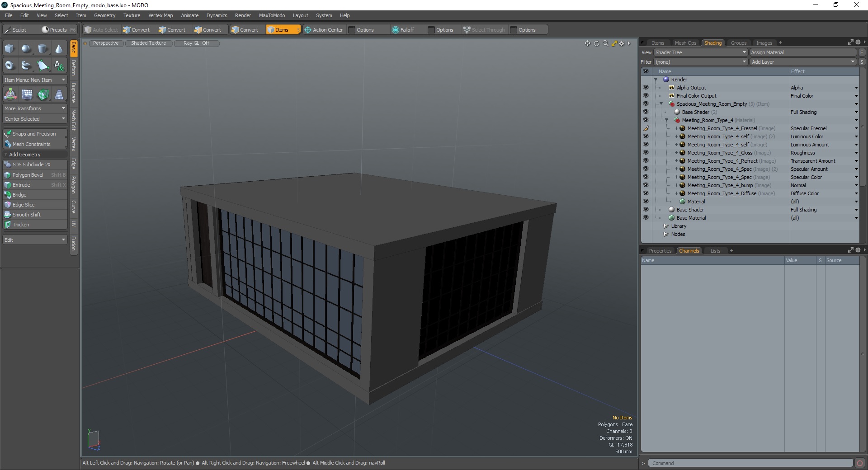Open shader panel gear settings icon
Viewport: 868px width, 470px height.
[858, 42]
